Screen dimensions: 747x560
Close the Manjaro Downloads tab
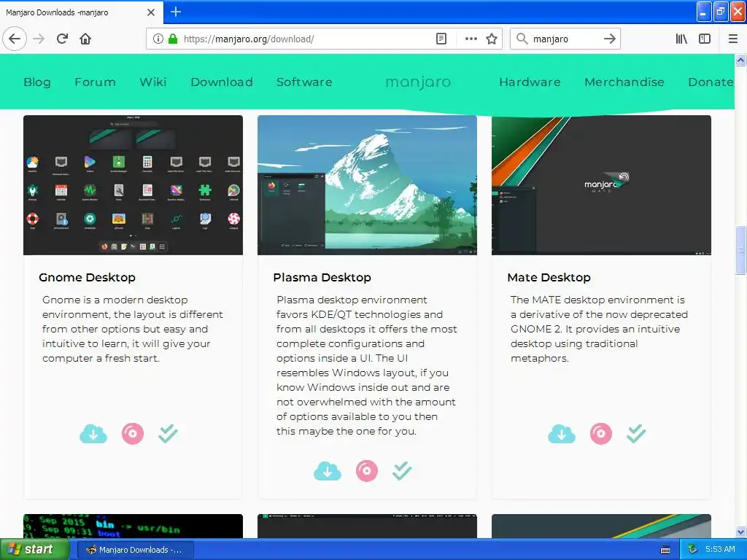151,12
